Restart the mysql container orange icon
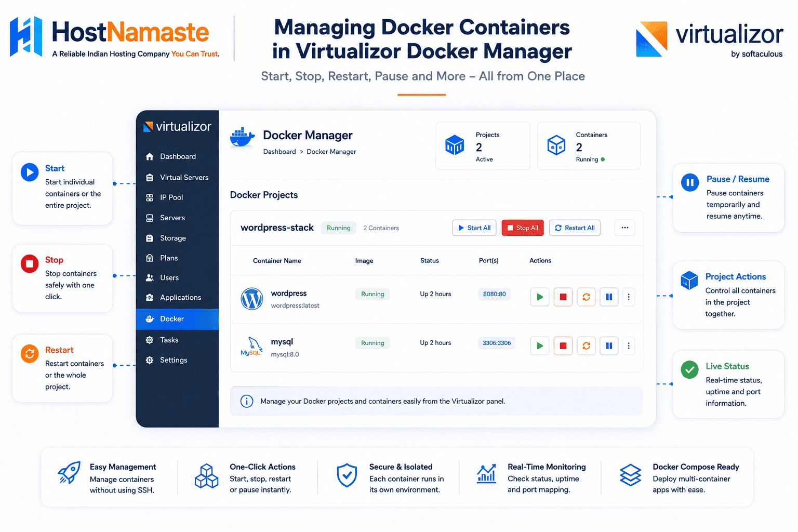The width and height of the screenshot is (798, 532). coord(586,345)
